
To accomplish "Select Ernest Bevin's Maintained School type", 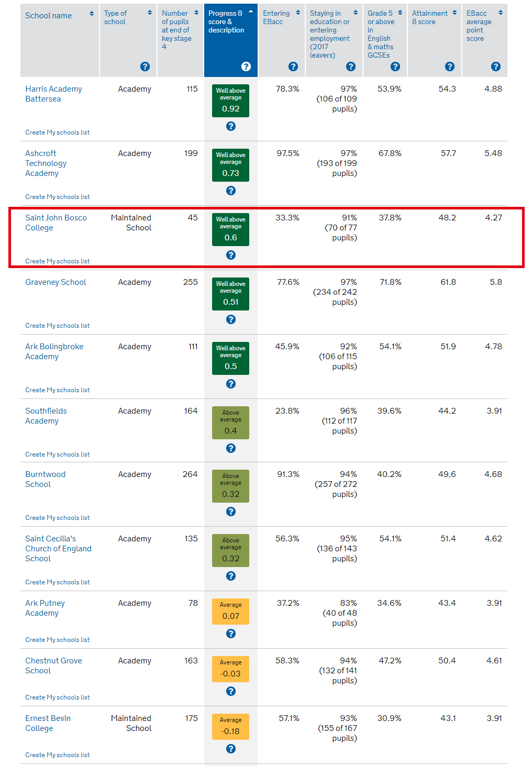I will coord(131,723).
